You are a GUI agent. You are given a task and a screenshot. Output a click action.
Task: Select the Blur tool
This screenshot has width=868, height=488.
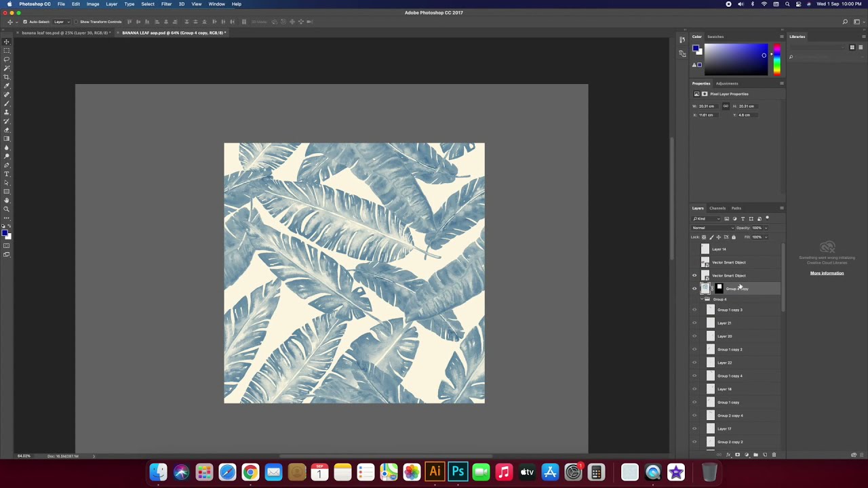(7, 147)
